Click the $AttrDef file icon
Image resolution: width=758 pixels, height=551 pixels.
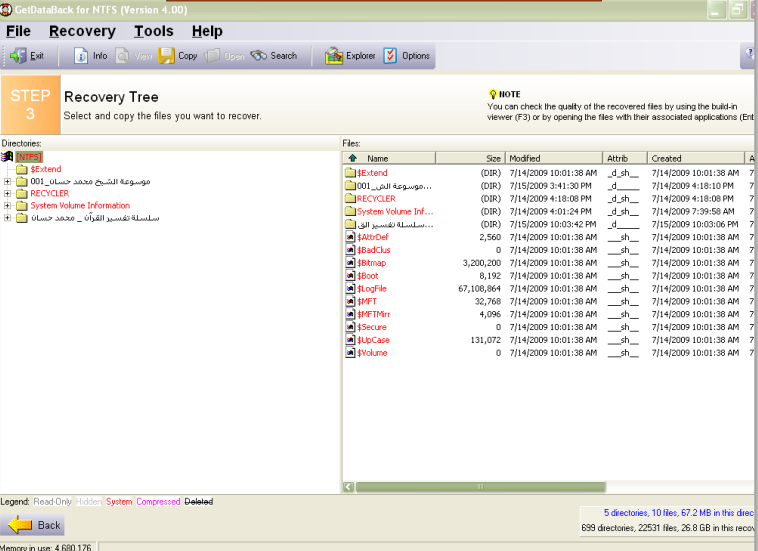(350, 237)
